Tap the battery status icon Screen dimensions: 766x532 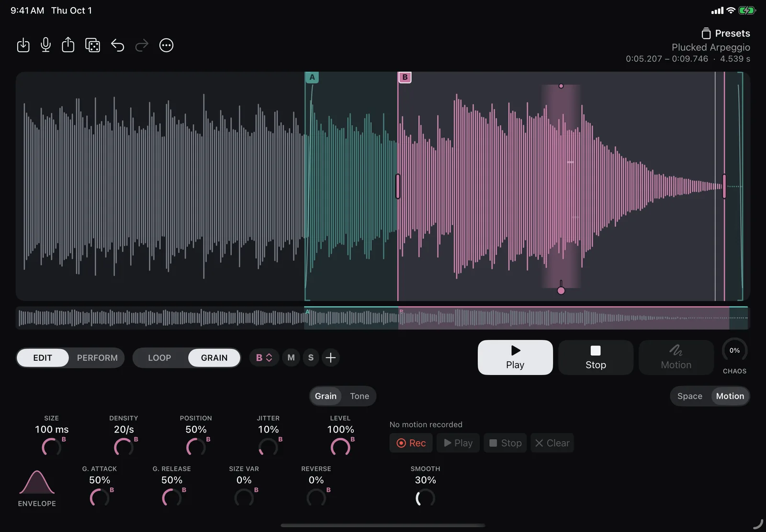point(747,11)
